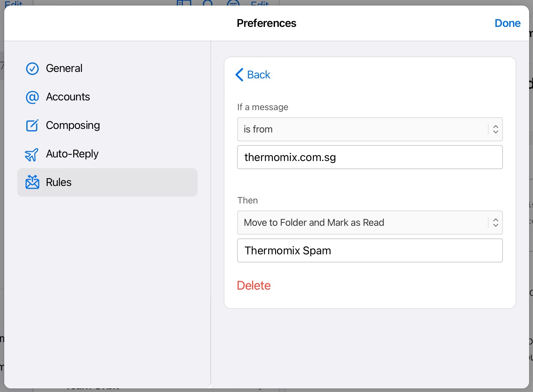Select the Rules label in sidebar

click(59, 182)
